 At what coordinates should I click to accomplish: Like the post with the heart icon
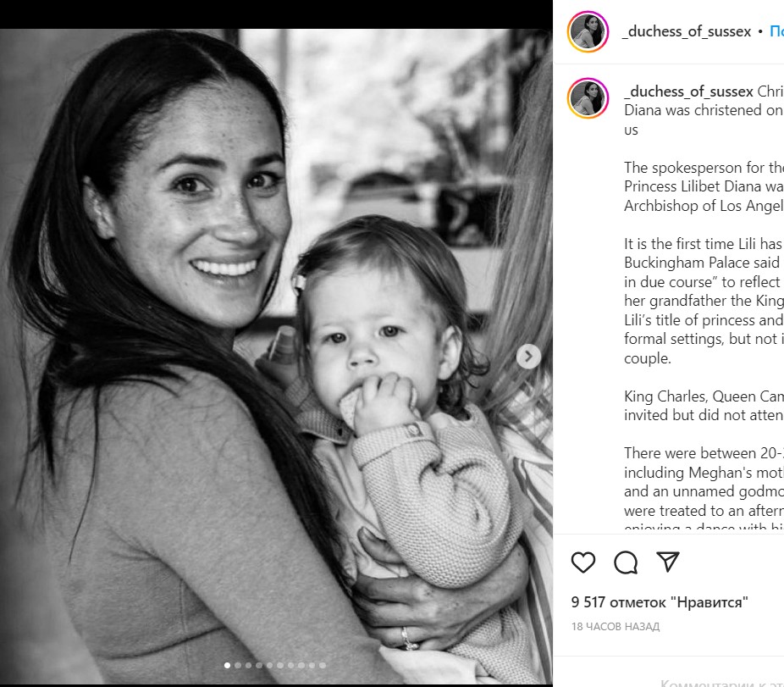583,562
